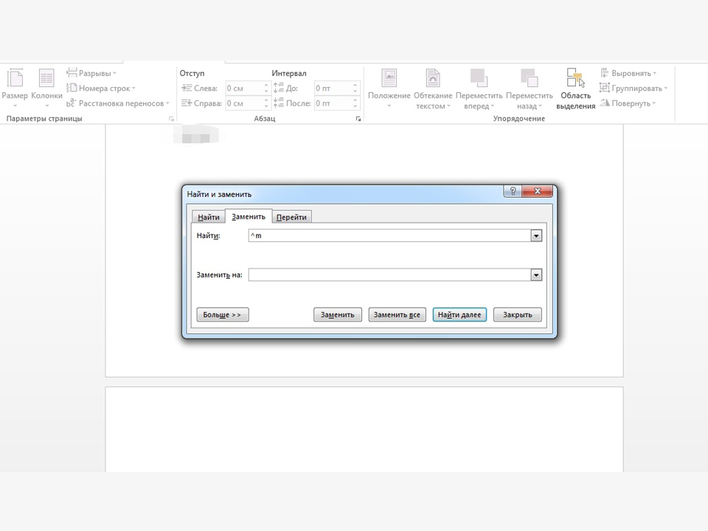Click the Положение position icon
Image resolution: width=708 pixels, height=531 pixels.
[x=389, y=78]
